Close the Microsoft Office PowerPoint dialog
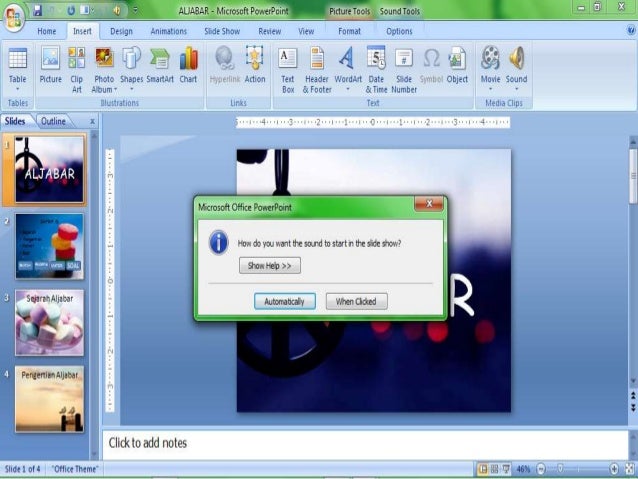The width and height of the screenshot is (638, 479). 429,203
